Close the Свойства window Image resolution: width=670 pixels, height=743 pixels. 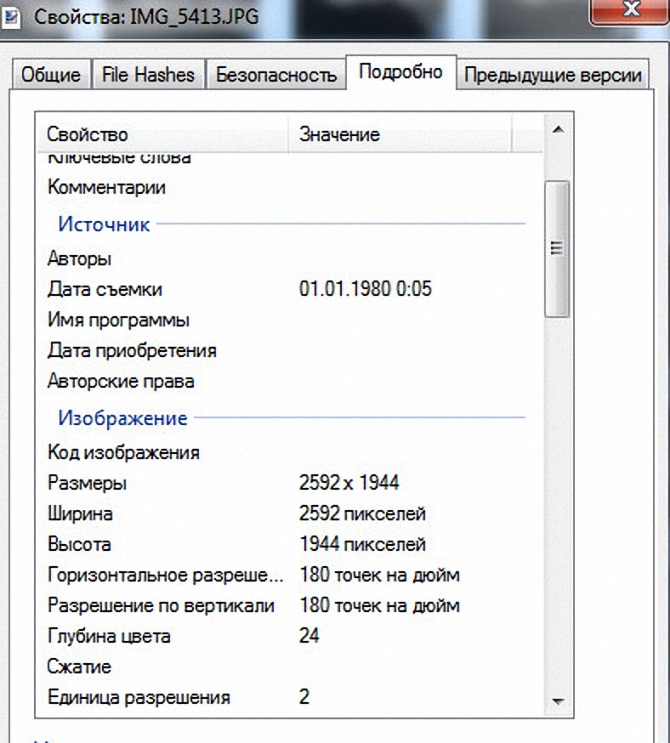coord(631,9)
